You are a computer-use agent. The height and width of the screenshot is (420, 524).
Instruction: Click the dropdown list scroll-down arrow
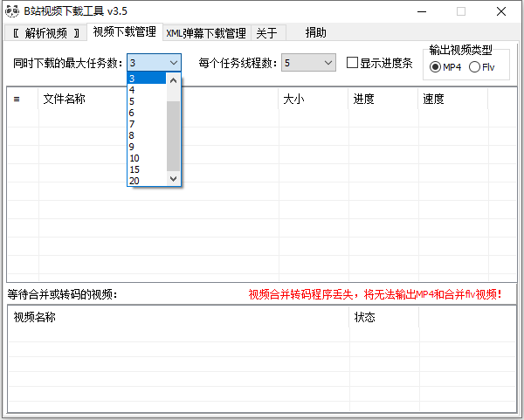[173, 178]
